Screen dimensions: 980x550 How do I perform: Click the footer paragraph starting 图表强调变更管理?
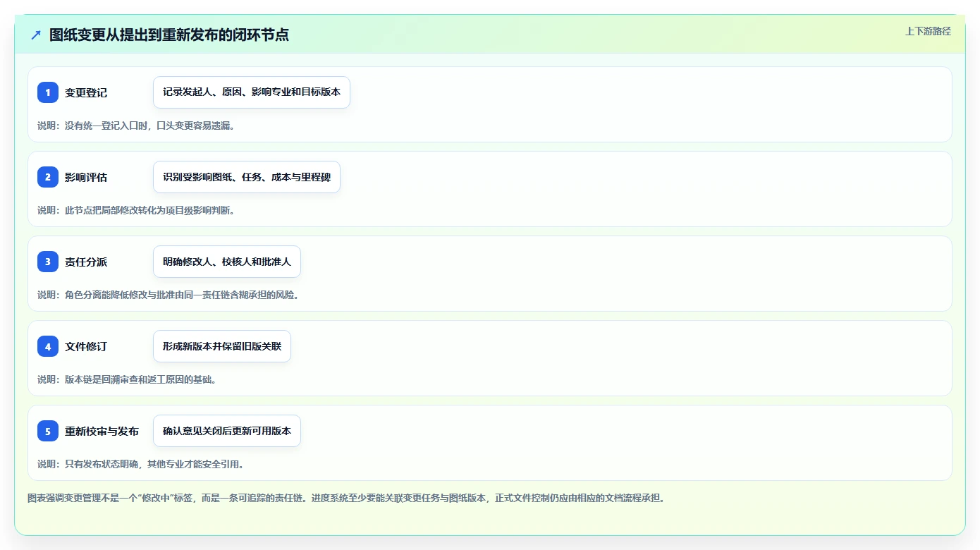tap(346, 498)
